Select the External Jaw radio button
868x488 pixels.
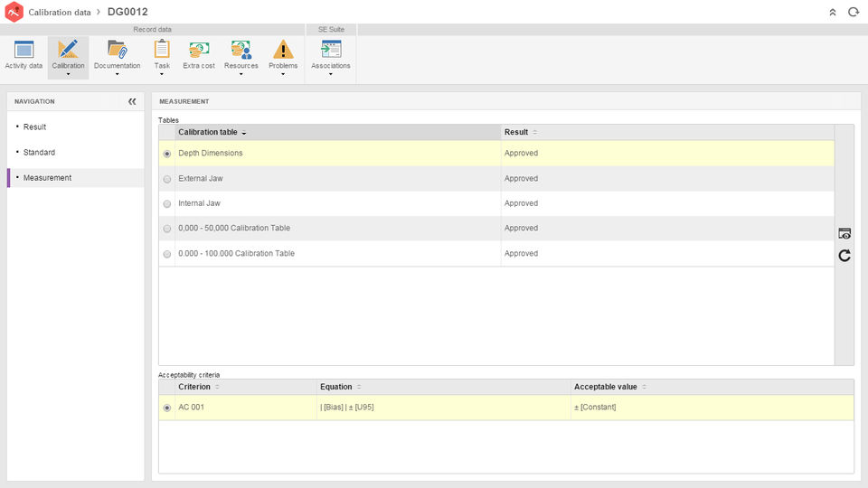pyautogui.click(x=167, y=179)
